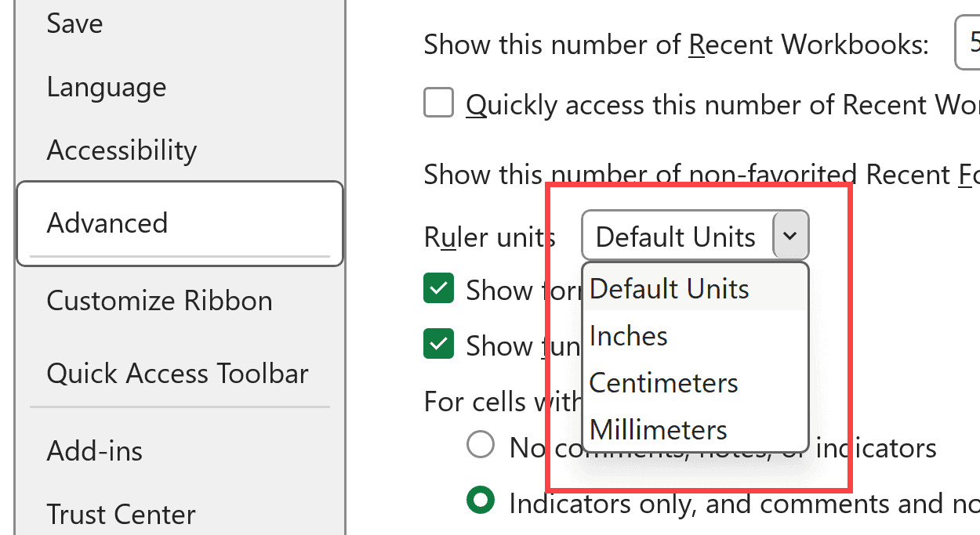This screenshot has height=535, width=980.
Task: Open the Save settings page
Action: [74, 23]
